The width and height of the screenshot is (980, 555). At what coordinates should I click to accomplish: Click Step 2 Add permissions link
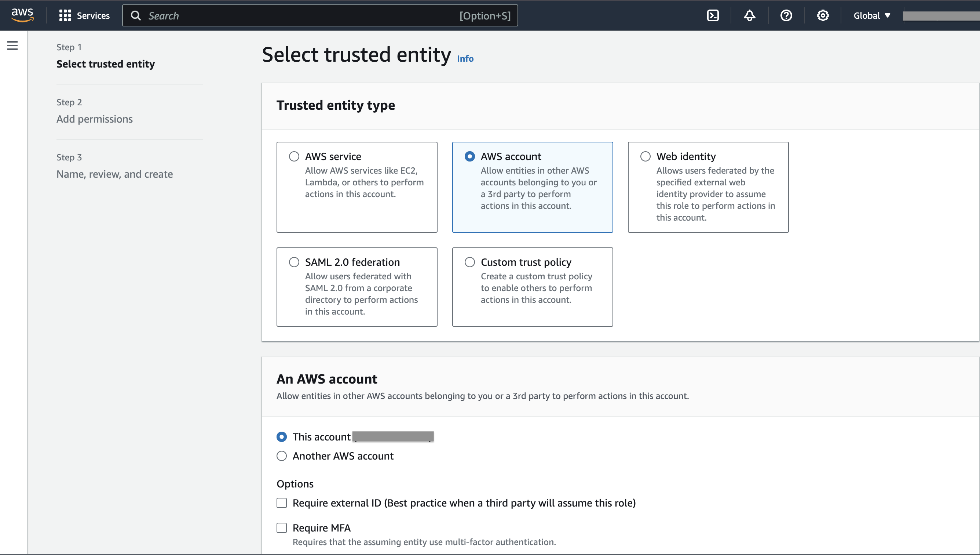tap(94, 119)
